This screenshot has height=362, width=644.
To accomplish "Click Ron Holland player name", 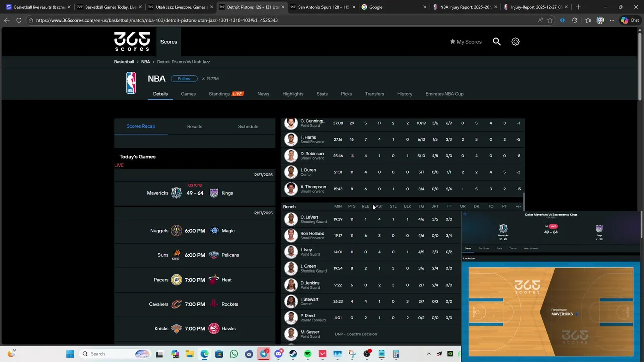I will (x=312, y=233).
